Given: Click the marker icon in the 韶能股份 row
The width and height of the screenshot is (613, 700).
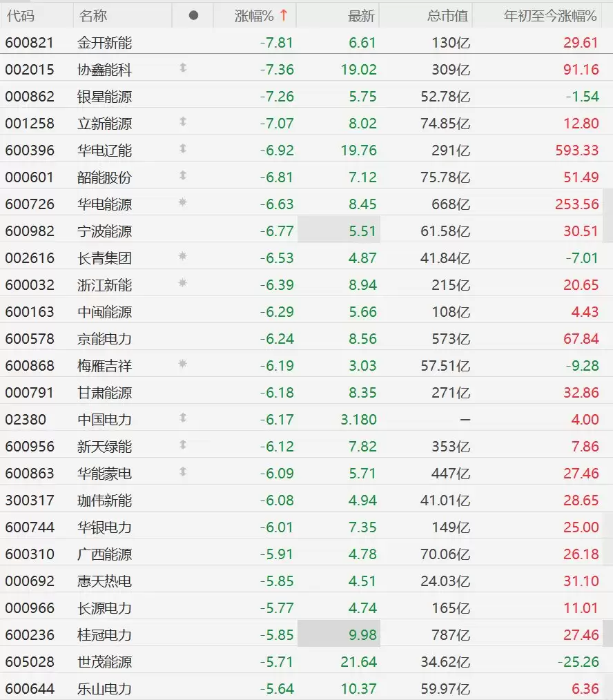Looking at the screenshot, I should [183, 175].
